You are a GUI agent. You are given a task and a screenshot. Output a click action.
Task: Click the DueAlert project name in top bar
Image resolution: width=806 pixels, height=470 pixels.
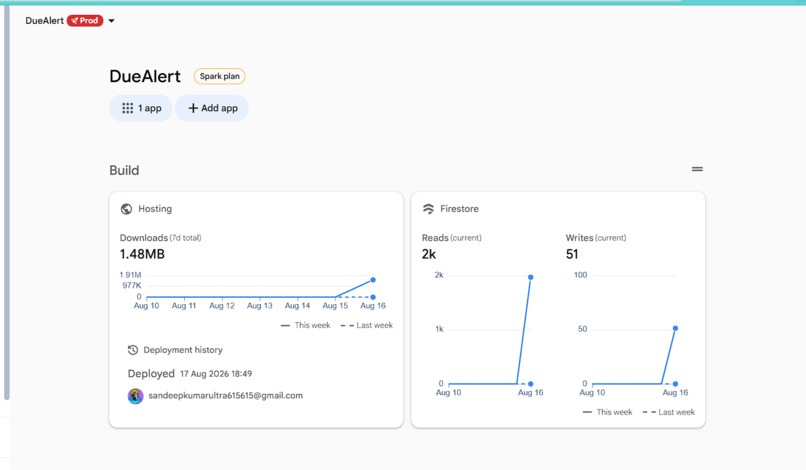[44, 21]
